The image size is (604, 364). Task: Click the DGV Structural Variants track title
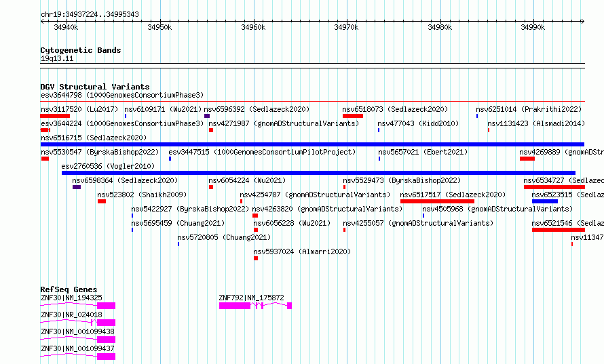pyautogui.click(x=95, y=87)
